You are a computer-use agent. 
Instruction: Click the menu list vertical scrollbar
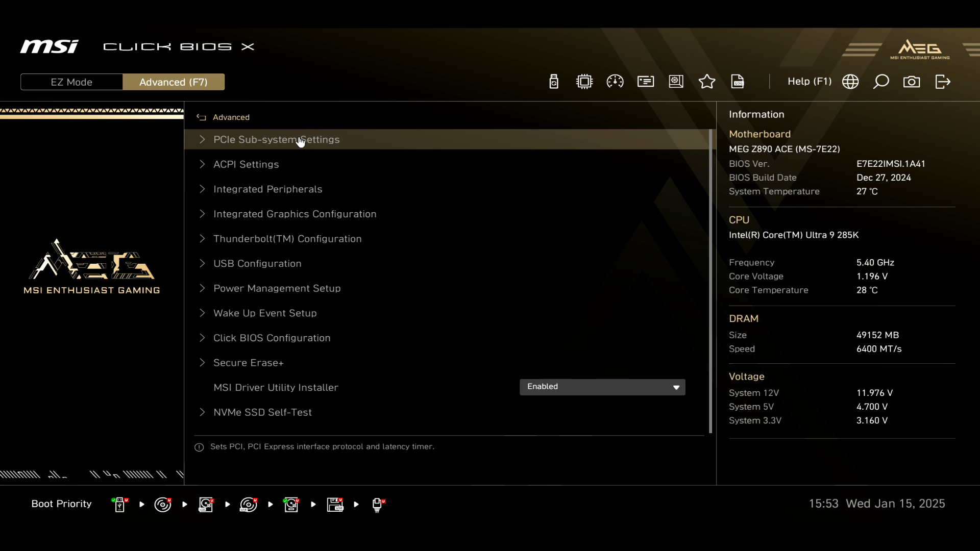coord(710,281)
